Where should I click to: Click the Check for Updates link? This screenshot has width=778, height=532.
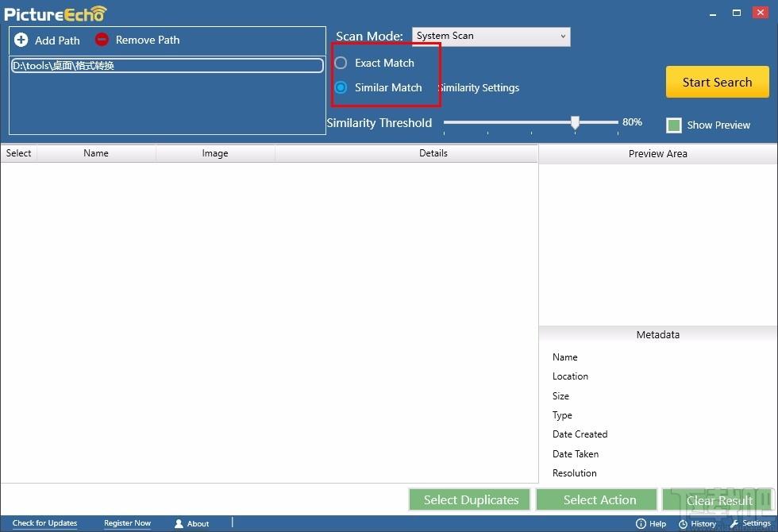[44, 523]
